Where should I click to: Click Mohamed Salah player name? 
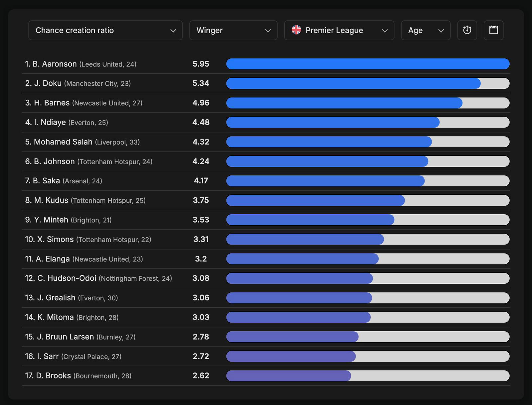click(63, 142)
